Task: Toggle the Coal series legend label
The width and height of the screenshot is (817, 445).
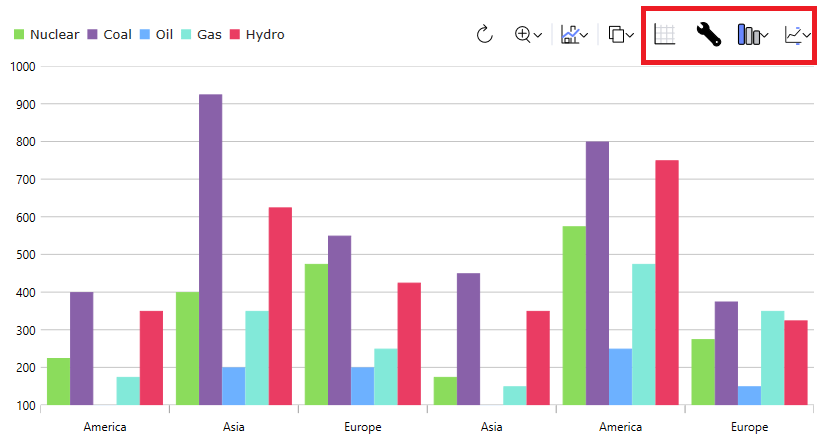Action: [x=117, y=35]
